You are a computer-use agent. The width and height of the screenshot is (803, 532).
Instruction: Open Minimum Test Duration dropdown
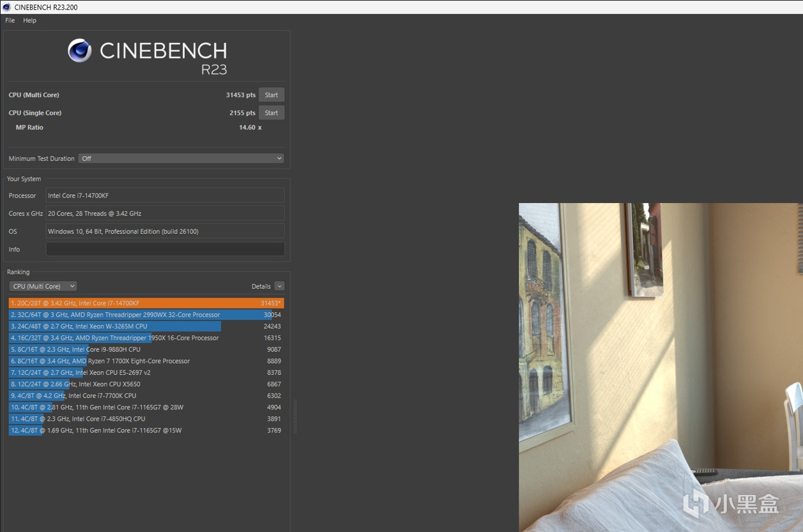(181, 158)
